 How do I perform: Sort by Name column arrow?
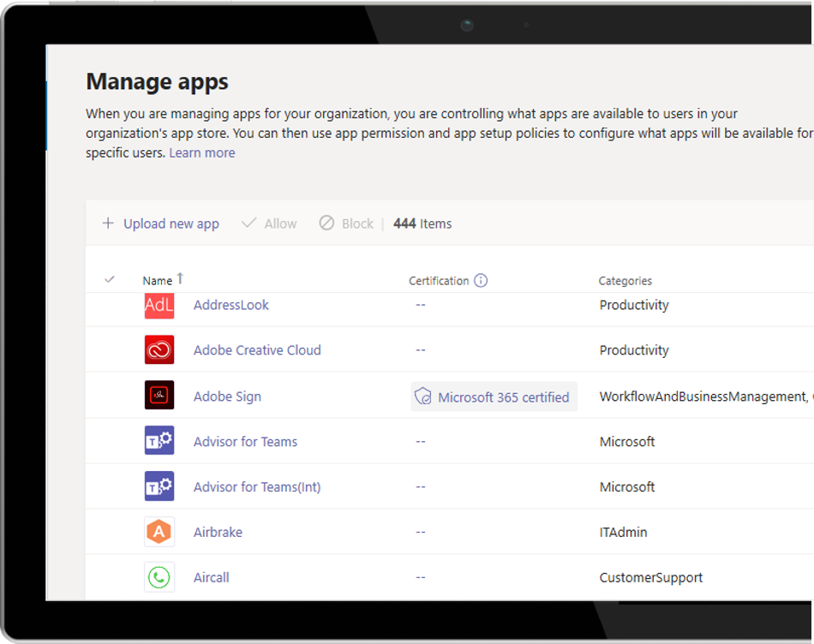(180, 278)
